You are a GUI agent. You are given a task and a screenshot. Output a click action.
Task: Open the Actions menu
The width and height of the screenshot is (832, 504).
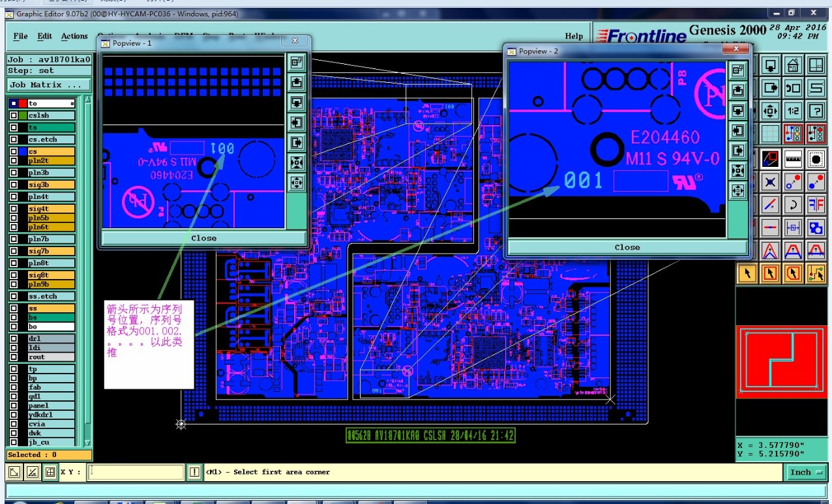(x=74, y=36)
